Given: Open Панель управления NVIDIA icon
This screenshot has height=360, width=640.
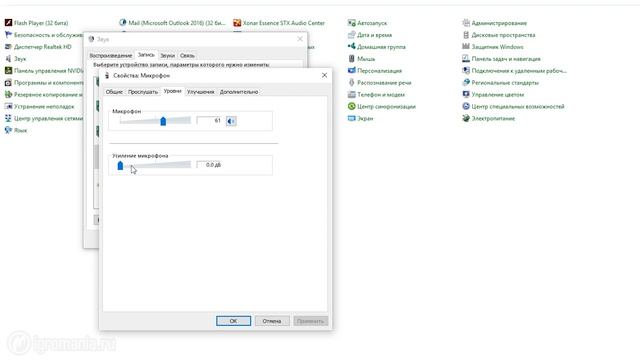Looking at the screenshot, I should coord(8,71).
